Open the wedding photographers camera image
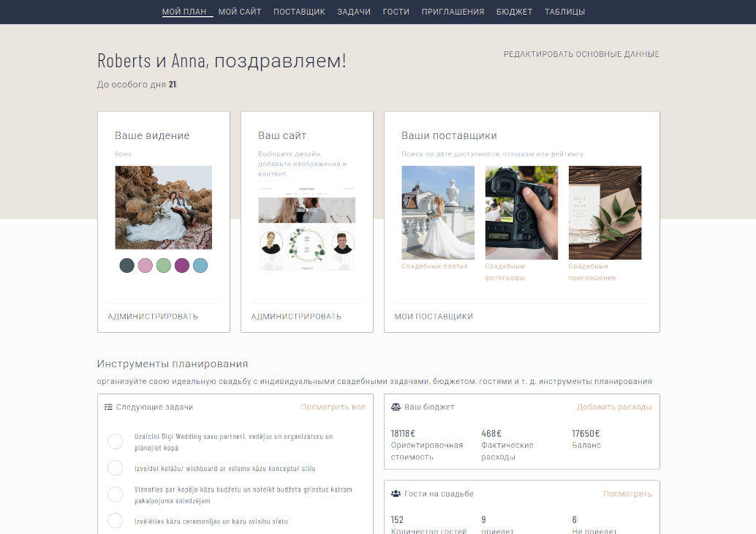 tap(521, 213)
